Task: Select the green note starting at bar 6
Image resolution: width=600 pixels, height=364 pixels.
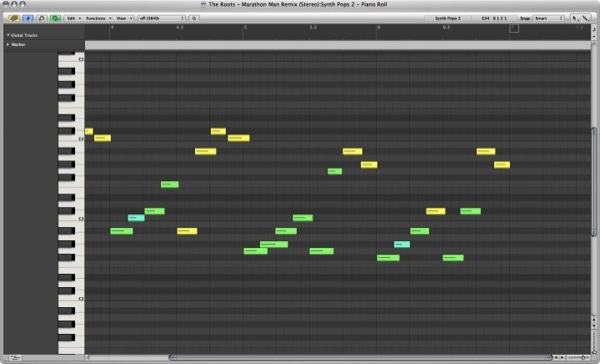Action: pos(388,258)
